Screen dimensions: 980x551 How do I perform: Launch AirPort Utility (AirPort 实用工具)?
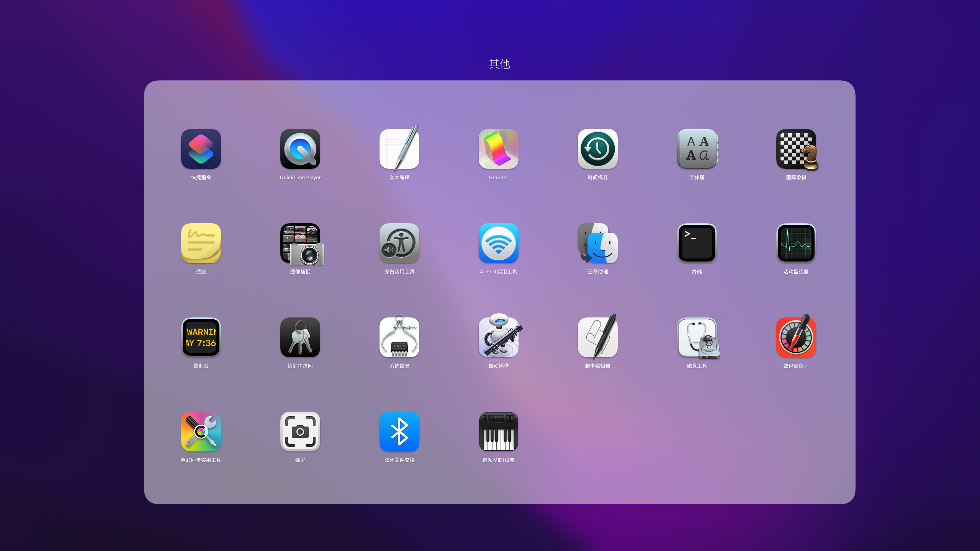point(499,243)
